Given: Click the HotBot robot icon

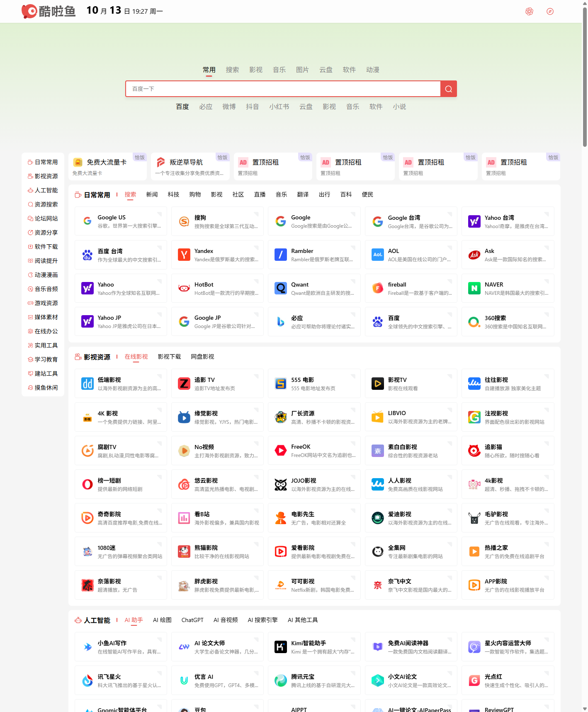Looking at the screenshot, I should click(184, 288).
